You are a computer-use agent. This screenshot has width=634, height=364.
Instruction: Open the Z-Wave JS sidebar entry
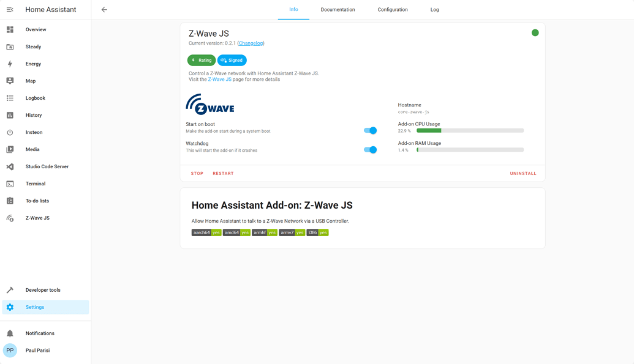37,218
